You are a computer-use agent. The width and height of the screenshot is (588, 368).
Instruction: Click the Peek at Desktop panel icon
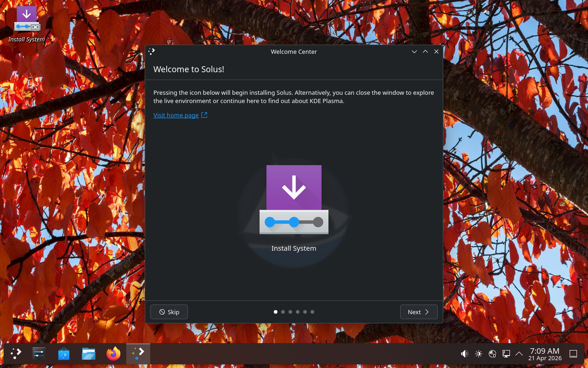[573, 354]
